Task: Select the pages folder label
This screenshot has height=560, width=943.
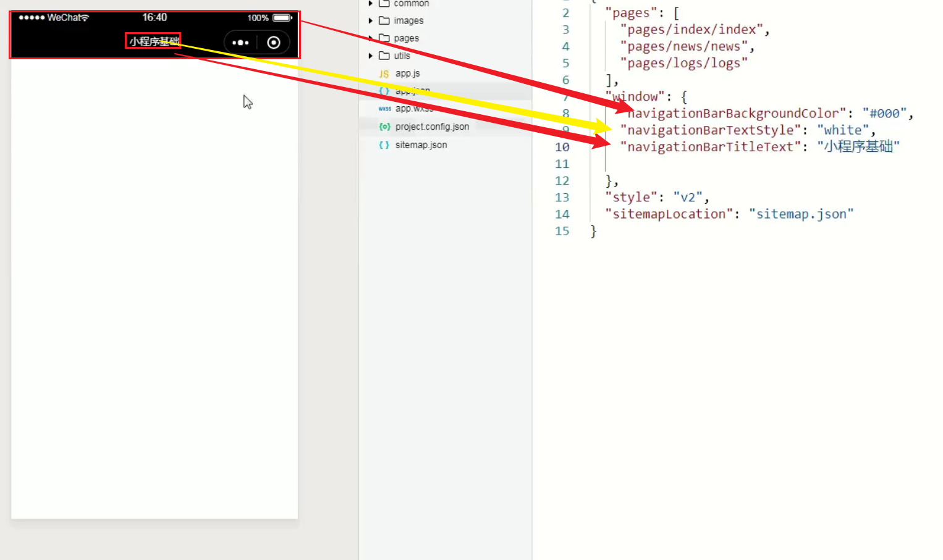Action: 406,38
